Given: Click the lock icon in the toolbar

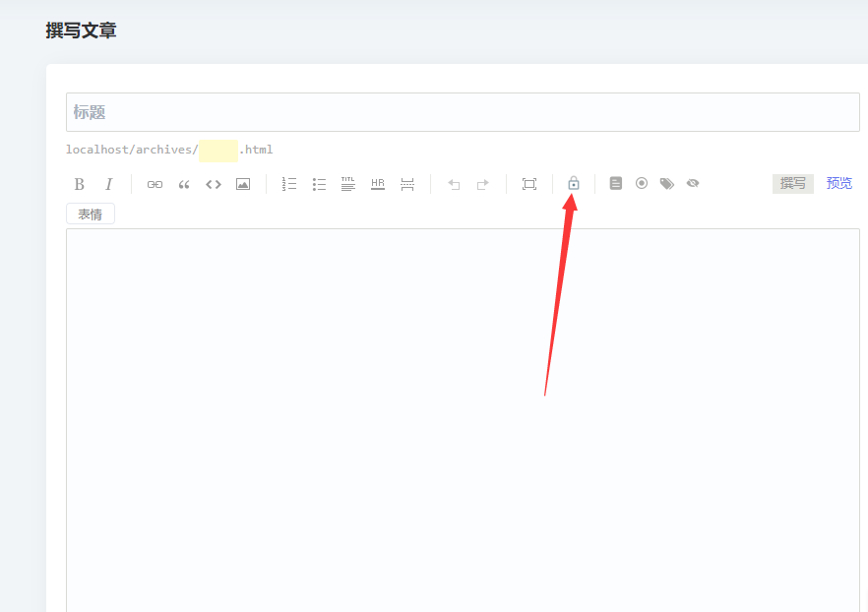Looking at the screenshot, I should click(574, 183).
